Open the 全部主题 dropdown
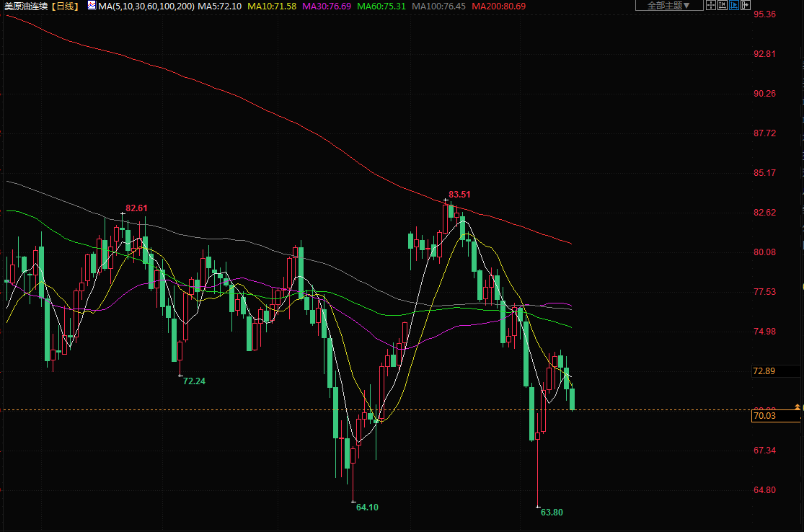Viewport: 804px width, 532px height. tap(664, 6)
